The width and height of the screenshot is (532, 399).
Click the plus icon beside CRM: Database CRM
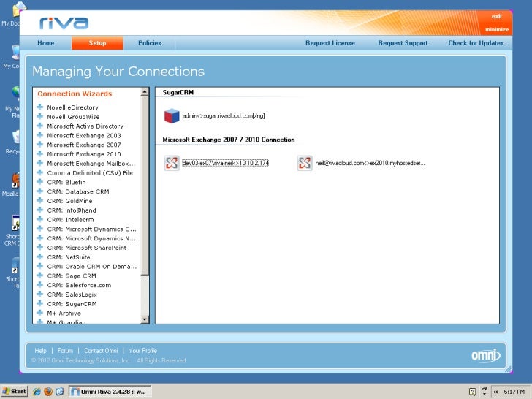[x=40, y=191]
